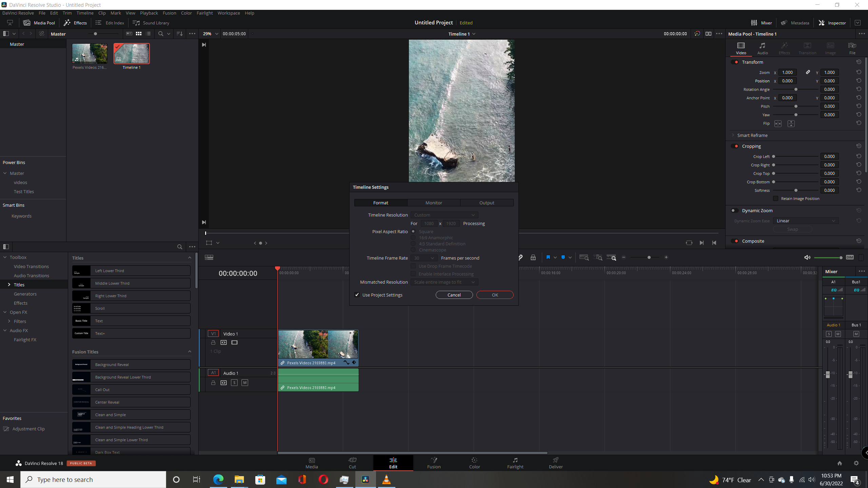Screen dimensions: 868x488
Task: Toggle auto track selector on Video 1
Action: click(x=223, y=343)
